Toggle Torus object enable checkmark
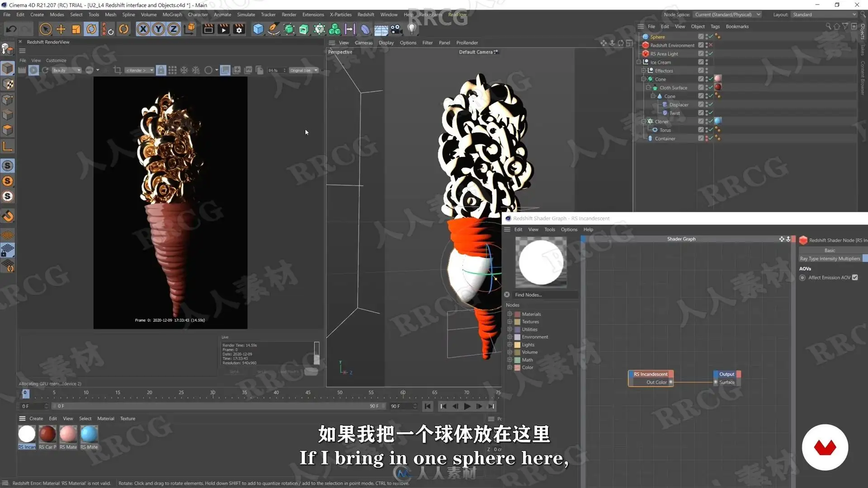Image resolution: width=868 pixels, height=488 pixels. (711, 130)
